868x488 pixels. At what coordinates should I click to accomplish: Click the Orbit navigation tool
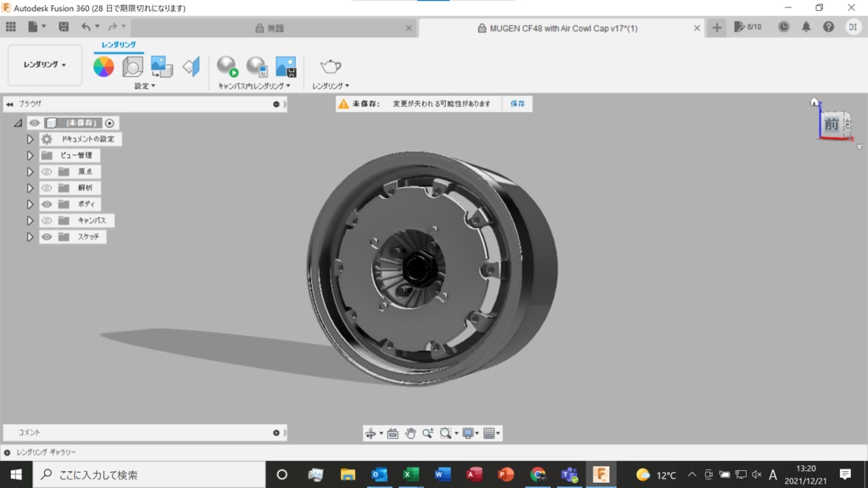pyautogui.click(x=370, y=433)
